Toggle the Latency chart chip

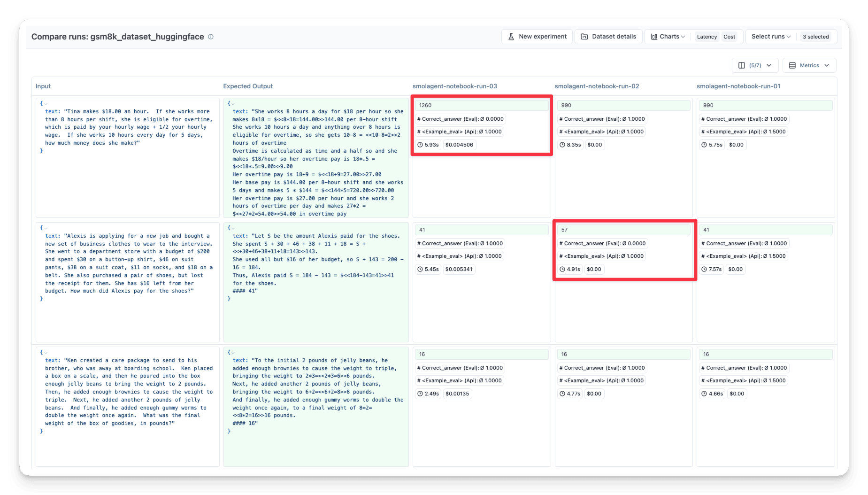pyautogui.click(x=707, y=37)
